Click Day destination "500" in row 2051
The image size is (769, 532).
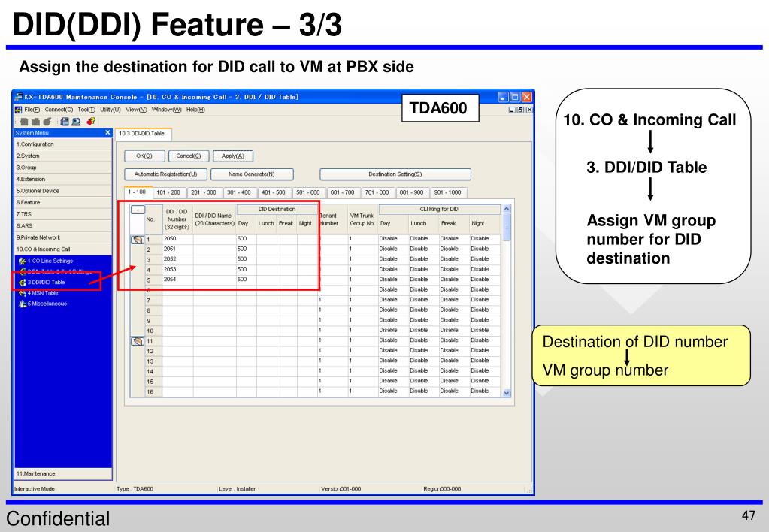click(247, 249)
